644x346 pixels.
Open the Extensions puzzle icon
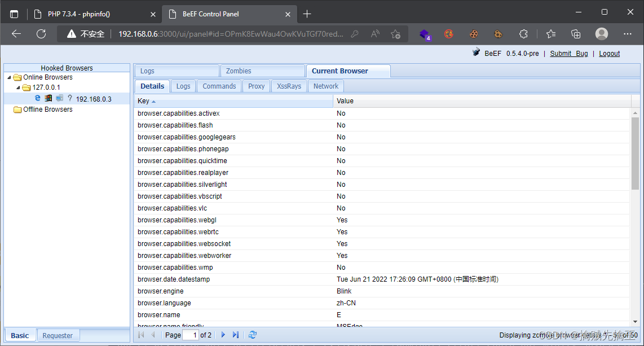click(523, 34)
